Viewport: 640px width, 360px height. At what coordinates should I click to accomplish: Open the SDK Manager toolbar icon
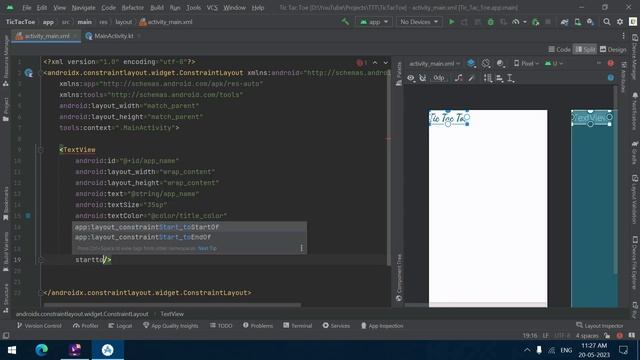pyautogui.click(x=590, y=22)
